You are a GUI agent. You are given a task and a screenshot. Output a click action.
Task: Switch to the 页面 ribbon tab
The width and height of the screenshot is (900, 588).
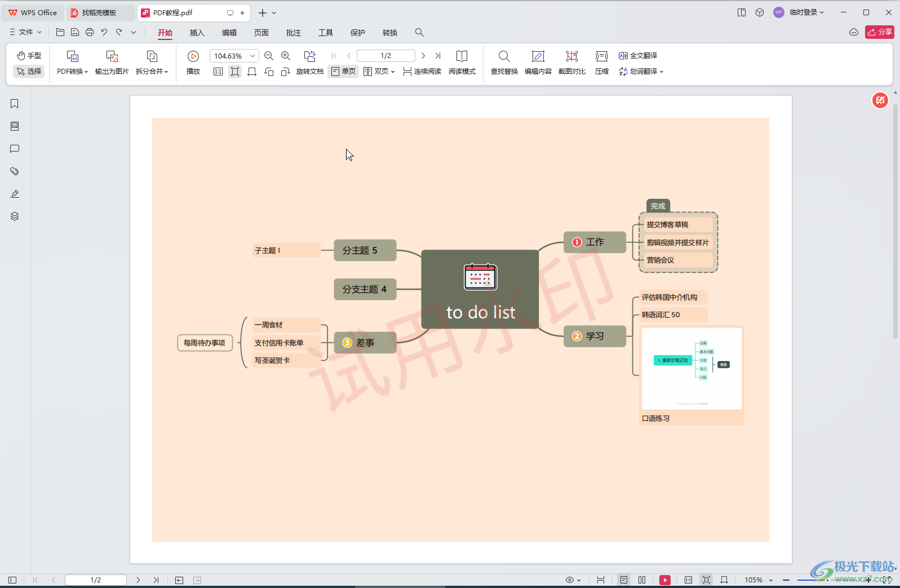tap(261, 33)
